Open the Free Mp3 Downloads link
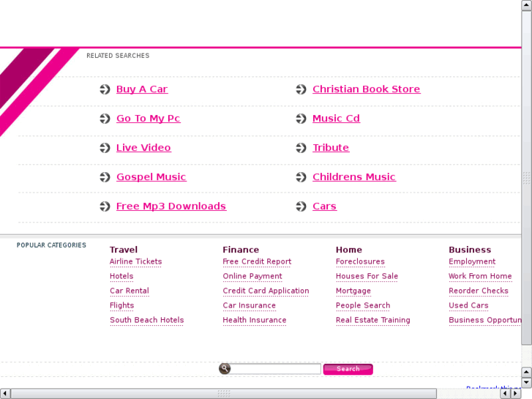The image size is (532, 399). (171, 206)
